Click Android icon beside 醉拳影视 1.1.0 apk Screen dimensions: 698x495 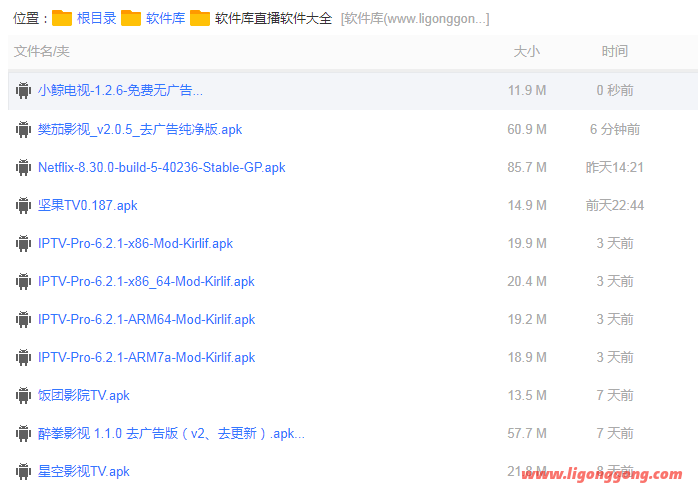(23, 433)
